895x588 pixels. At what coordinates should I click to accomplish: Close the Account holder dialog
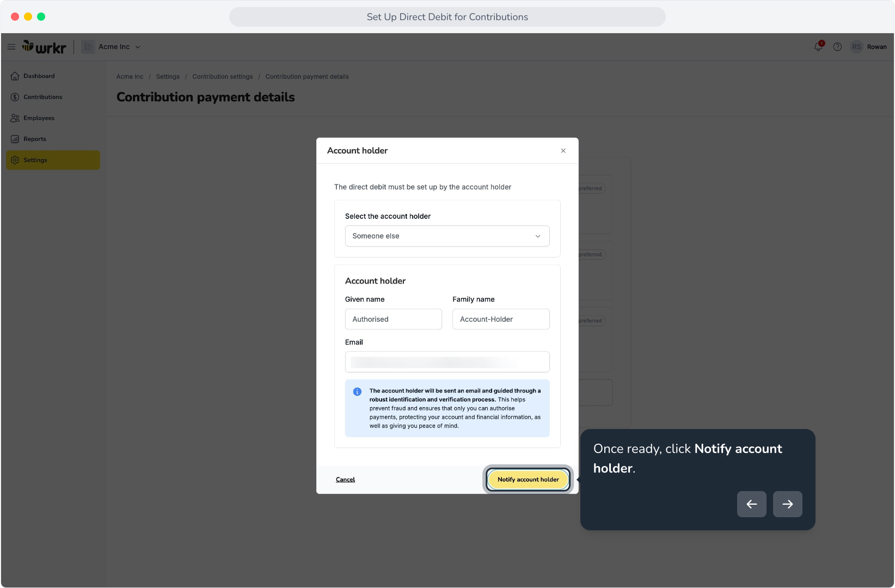coord(563,151)
